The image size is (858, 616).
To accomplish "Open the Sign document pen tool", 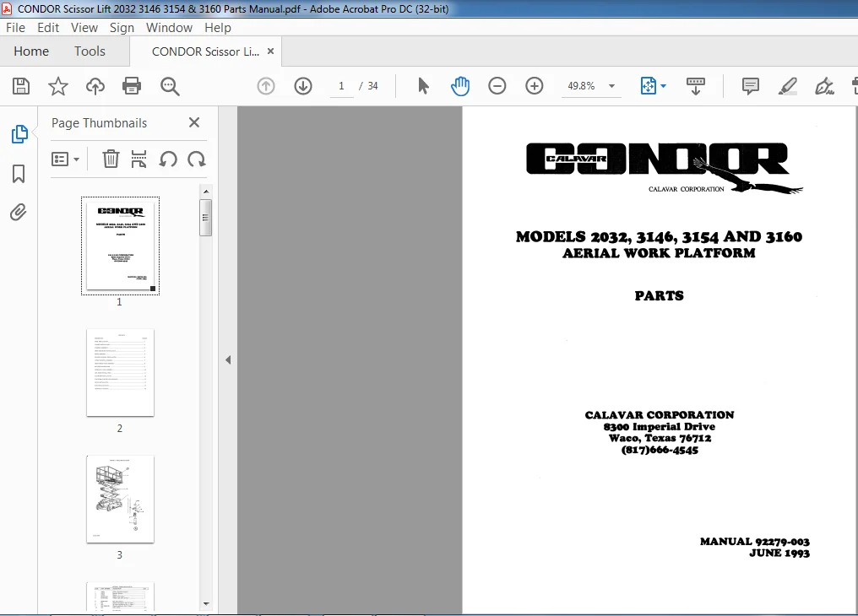I will 824,86.
